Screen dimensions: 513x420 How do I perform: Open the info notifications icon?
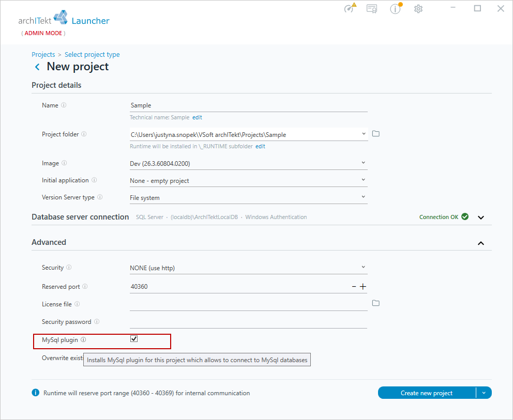click(x=396, y=8)
